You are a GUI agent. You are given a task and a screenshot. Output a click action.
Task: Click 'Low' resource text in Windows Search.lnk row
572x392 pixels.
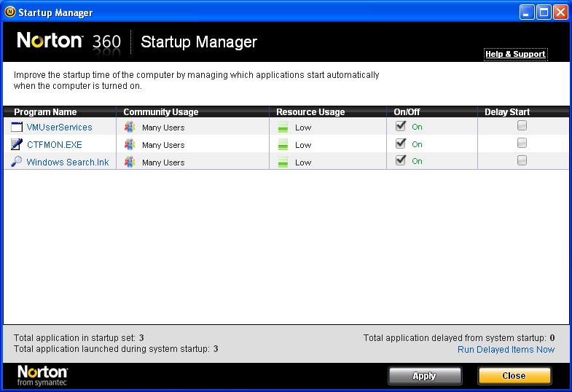coord(303,162)
